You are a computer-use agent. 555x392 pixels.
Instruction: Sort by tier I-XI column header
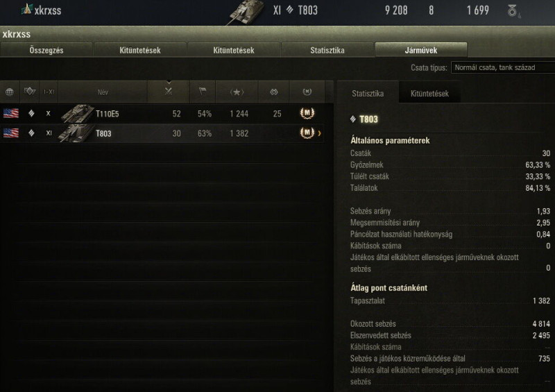click(x=49, y=92)
